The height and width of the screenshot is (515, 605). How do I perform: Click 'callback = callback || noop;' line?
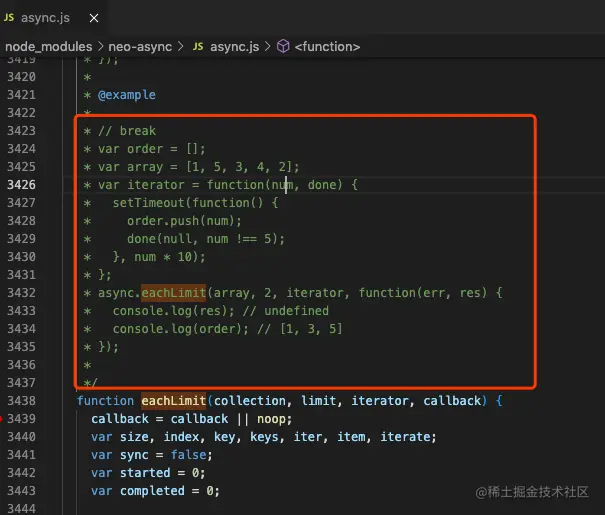click(x=192, y=419)
